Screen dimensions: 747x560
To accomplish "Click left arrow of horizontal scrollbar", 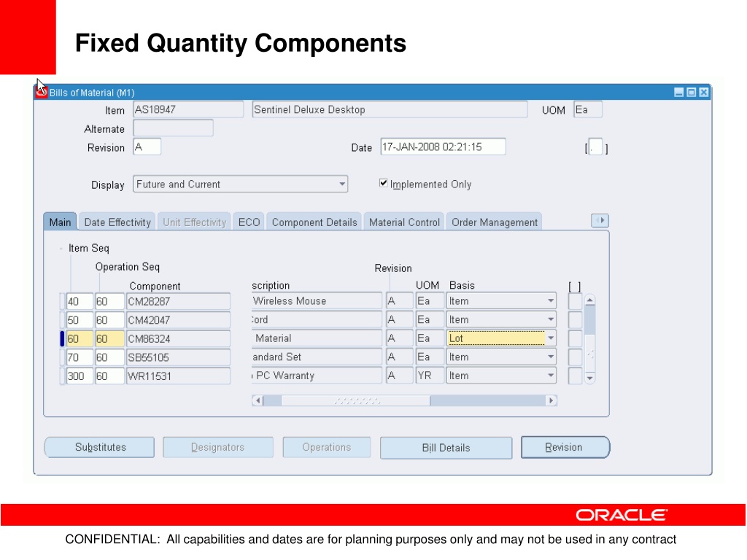I will 258,400.
